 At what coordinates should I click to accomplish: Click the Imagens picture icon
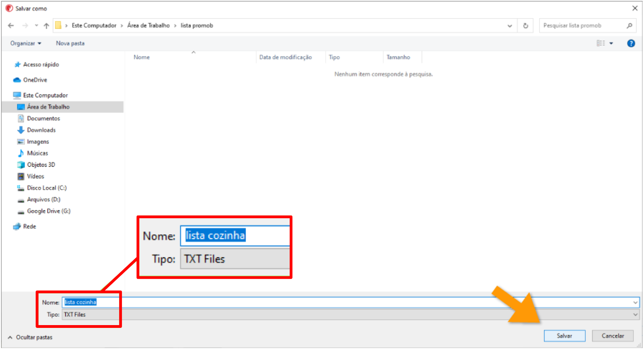tap(21, 141)
